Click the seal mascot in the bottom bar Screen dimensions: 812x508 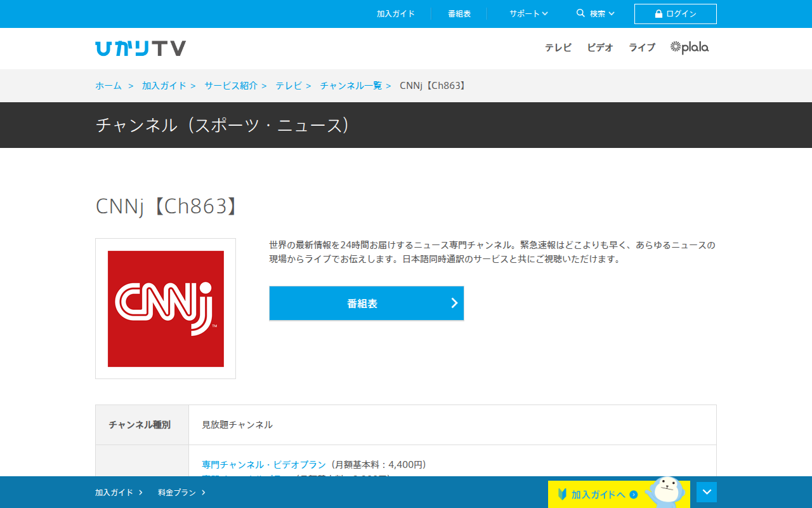click(664, 491)
